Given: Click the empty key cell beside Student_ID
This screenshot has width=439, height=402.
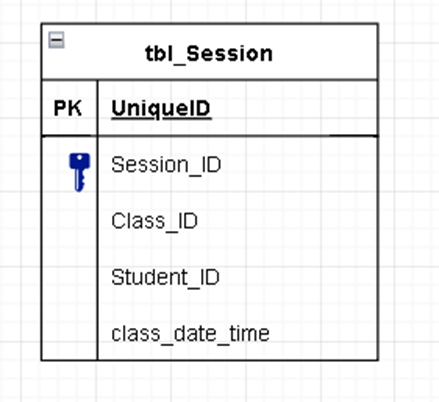Looking at the screenshot, I should tap(69, 277).
